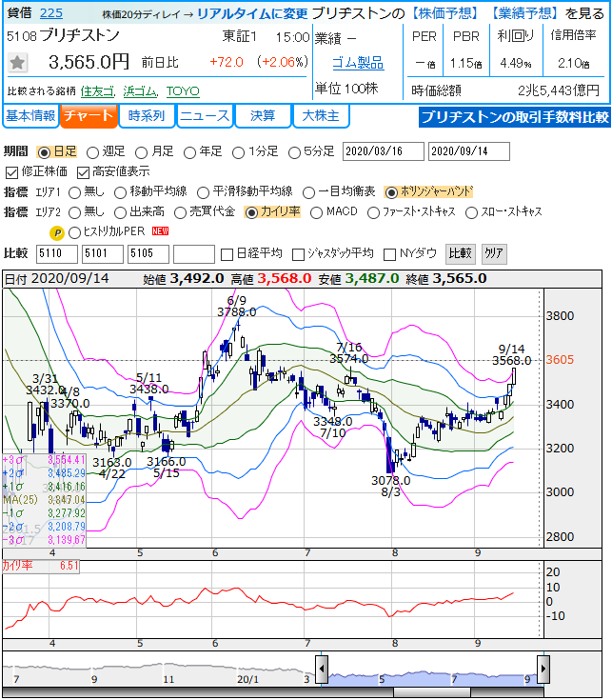Image resolution: width=612 pixels, height=700 pixels.
Task: Click the カイリ率 6.51 legend
Action: (x=40, y=566)
